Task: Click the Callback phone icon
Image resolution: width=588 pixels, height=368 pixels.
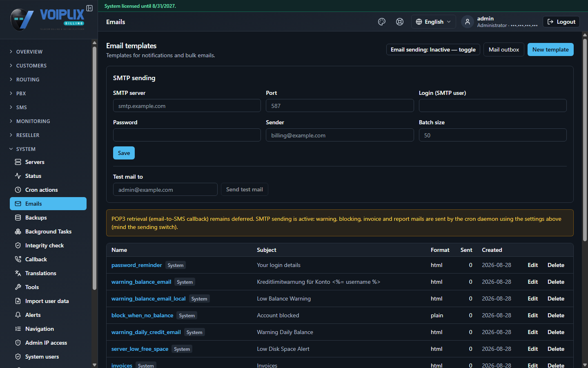Action: pos(18,259)
